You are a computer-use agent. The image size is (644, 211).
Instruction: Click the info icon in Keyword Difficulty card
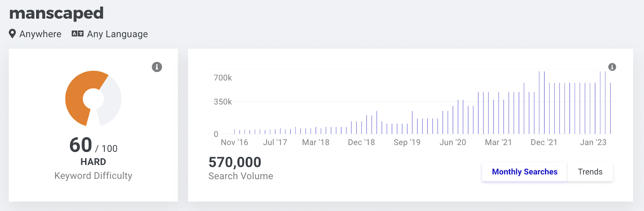coord(157,67)
